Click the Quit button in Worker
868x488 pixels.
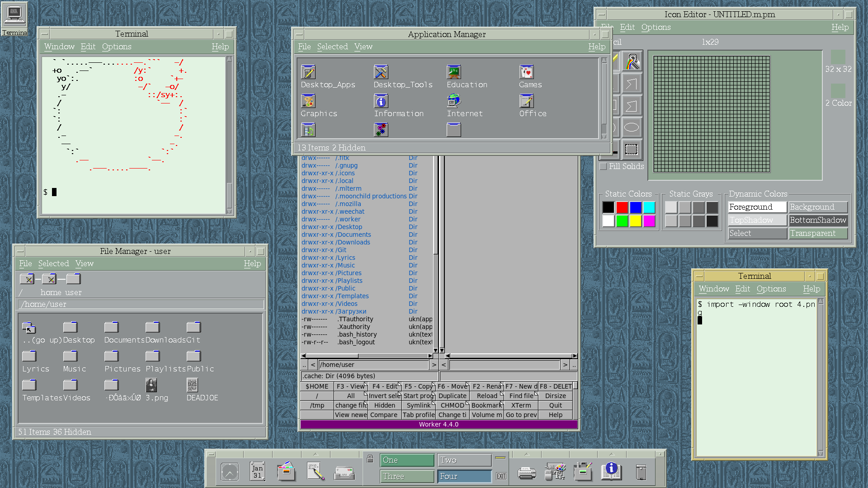point(556,405)
